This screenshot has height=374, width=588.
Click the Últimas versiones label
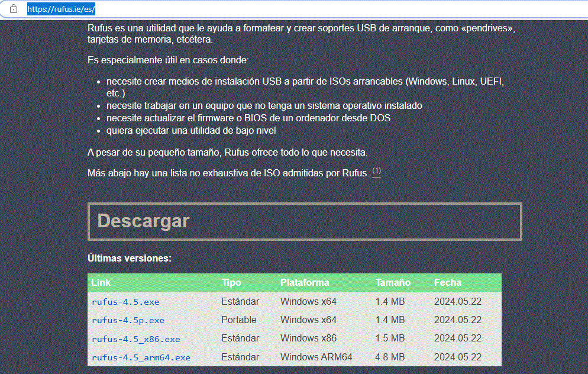click(x=130, y=259)
